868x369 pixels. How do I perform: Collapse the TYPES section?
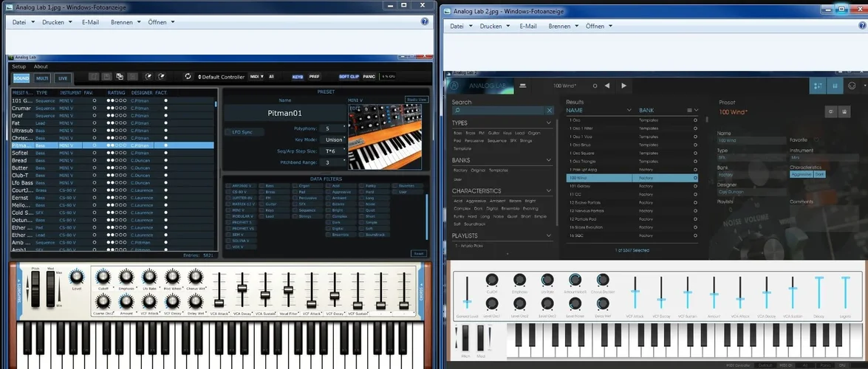[x=549, y=123]
